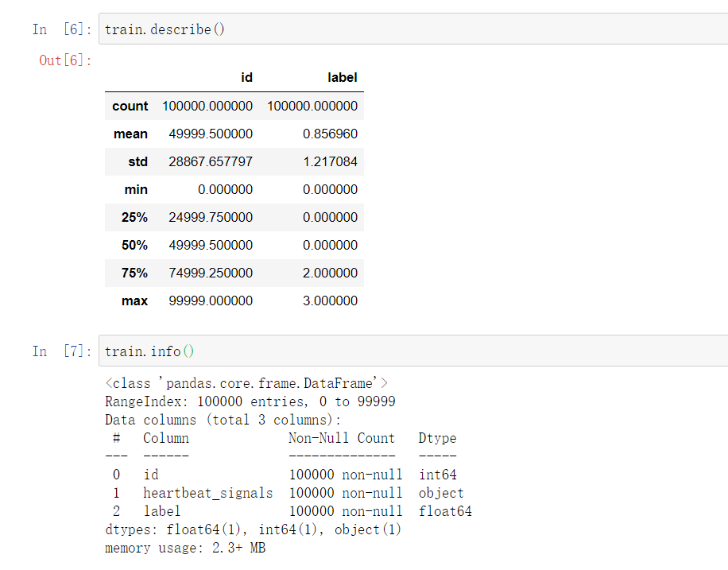The height and width of the screenshot is (570, 728).
Task: Click the max id value 99999.000000
Action: click(x=211, y=301)
